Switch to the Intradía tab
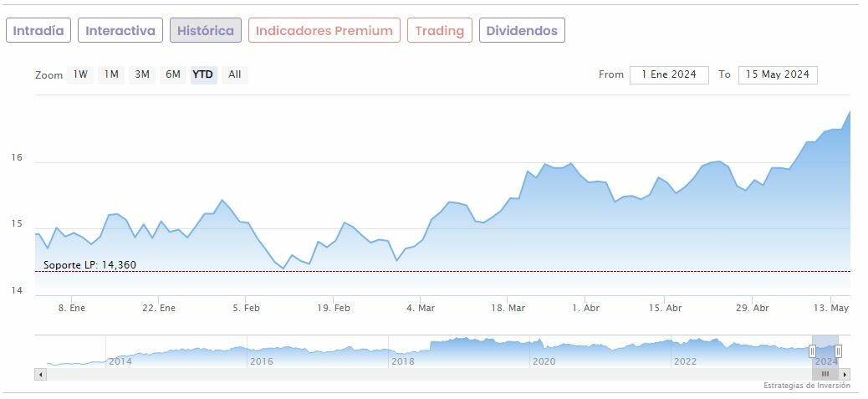 (x=38, y=31)
